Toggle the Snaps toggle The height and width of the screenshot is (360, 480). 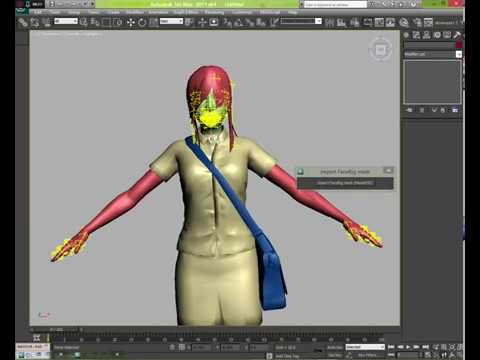tap(228, 22)
